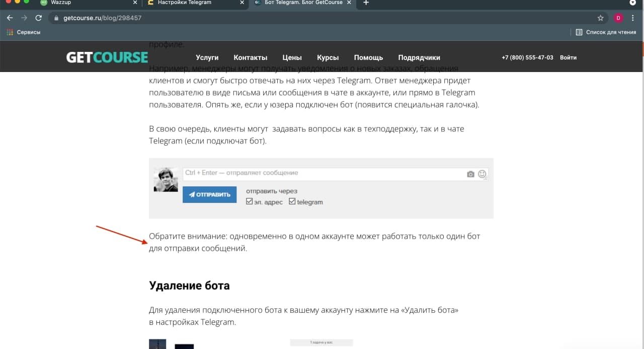The image size is (644, 349).
Task: Open the tab search dropdown arrow
Action: (632, 3)
